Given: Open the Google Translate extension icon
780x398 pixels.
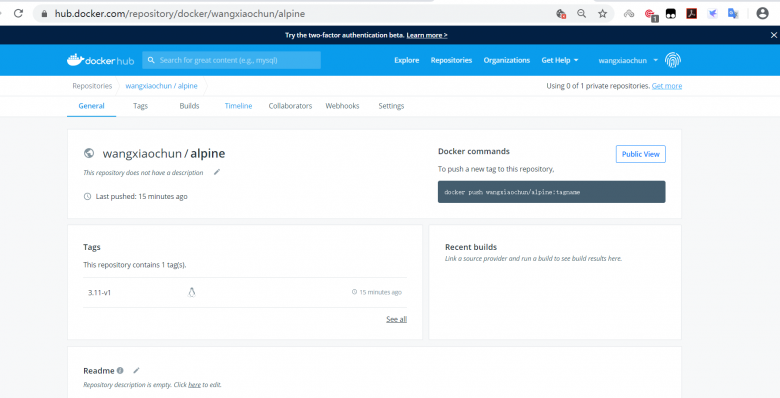Looking at the screenshot, I should pos(733,13).
